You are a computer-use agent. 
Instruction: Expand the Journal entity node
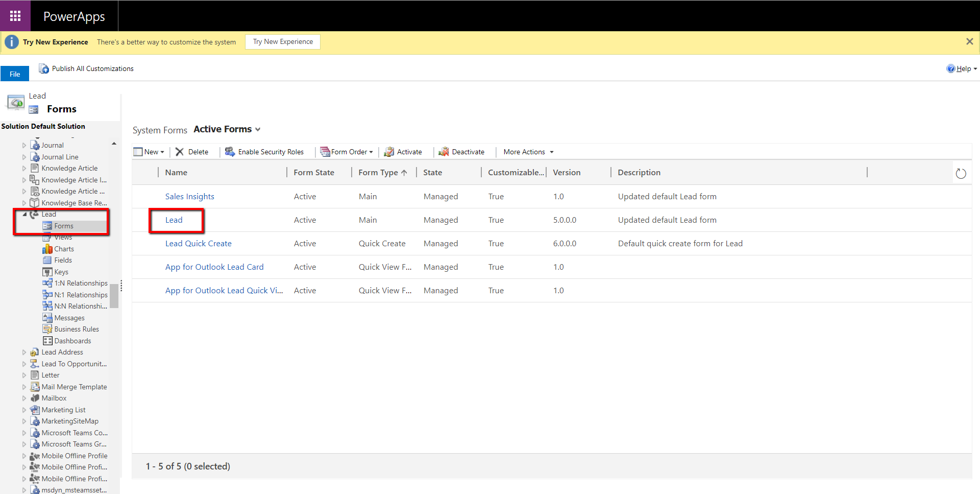pyautogui.click(x=24, y=145)
